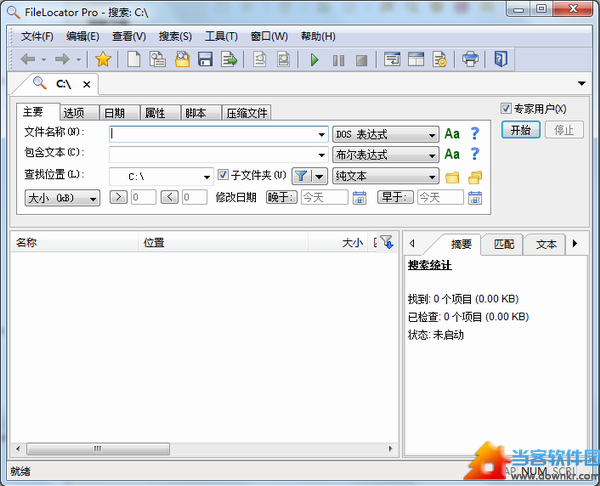Create a new blank search document

[x=134, y=59]
